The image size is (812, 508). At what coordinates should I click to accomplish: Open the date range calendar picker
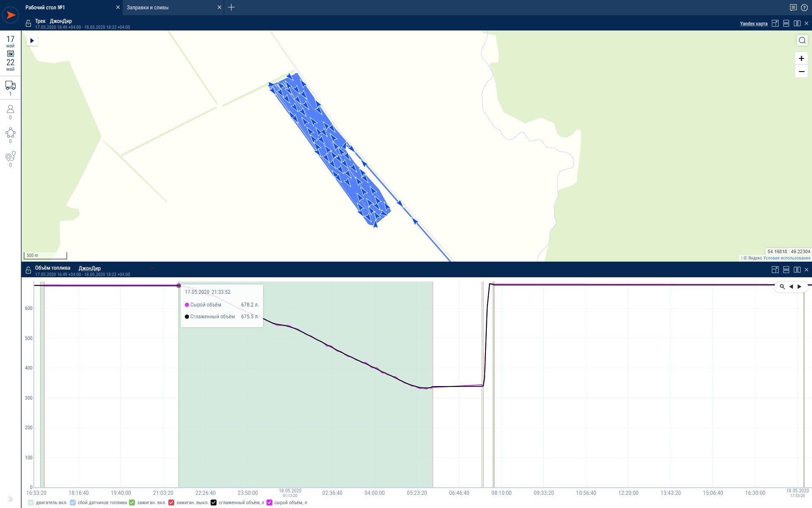pyautogui.click(x=10, y=54)
